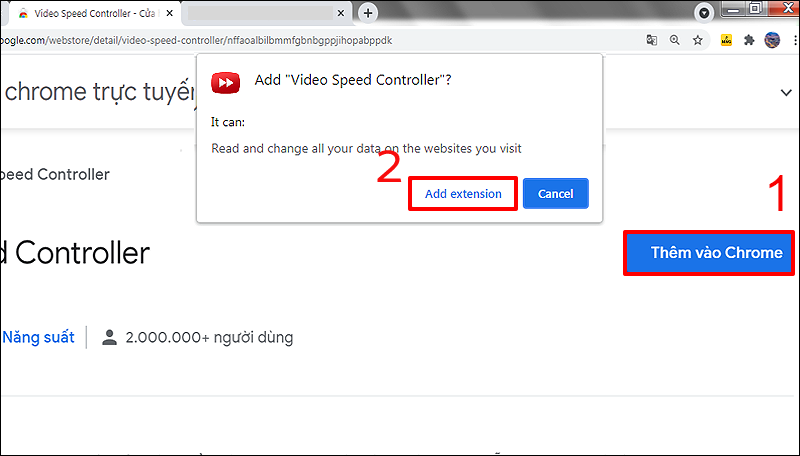Screen dimensions: 800x456
Task: Expand the chevron at the page header's right side
Action: click(x=786, y=93)
